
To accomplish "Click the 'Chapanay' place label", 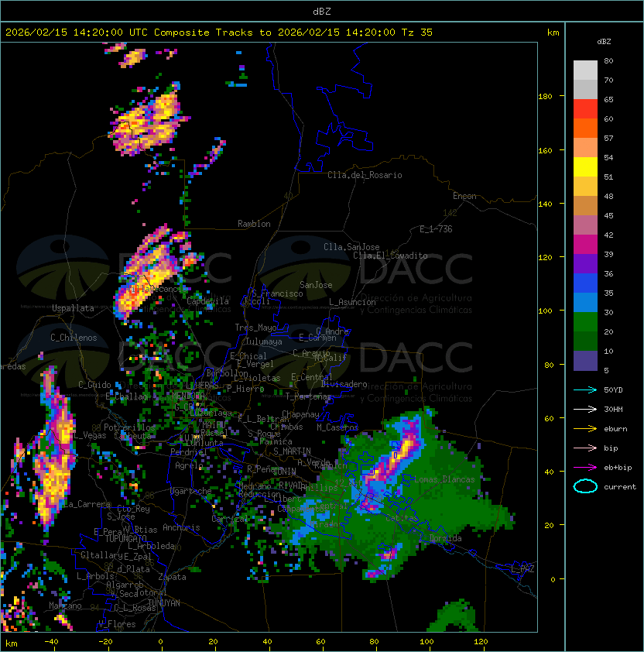I will (x=300, y=414).
